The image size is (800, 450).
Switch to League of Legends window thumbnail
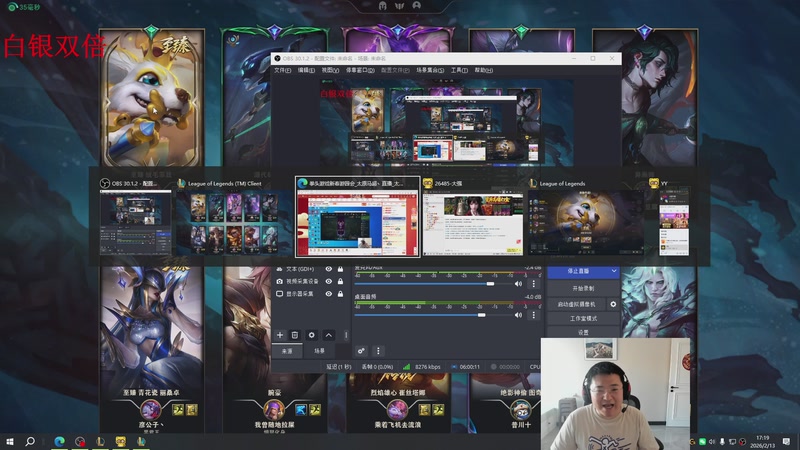tap(586, 217)
